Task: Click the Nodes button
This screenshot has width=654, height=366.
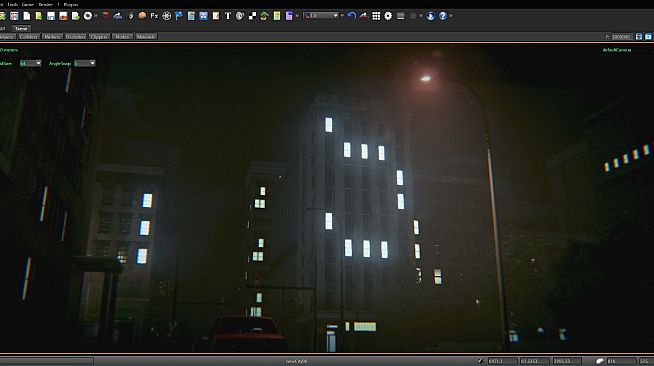Action: coord(122,37)
